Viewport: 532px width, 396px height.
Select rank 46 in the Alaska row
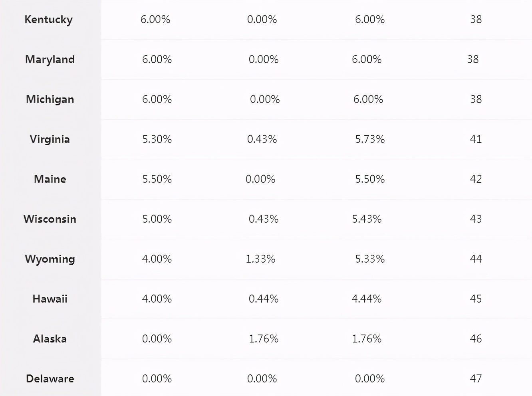coord(476,339)
